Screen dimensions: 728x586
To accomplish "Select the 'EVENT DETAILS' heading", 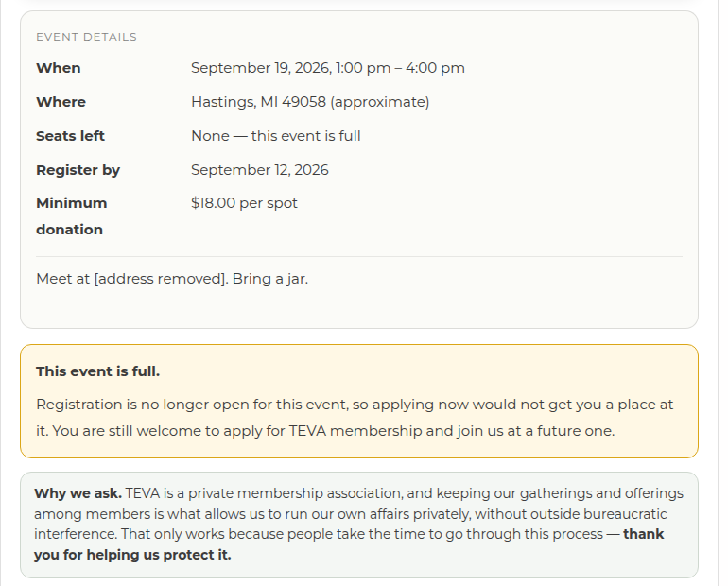I will pos(86,37).
